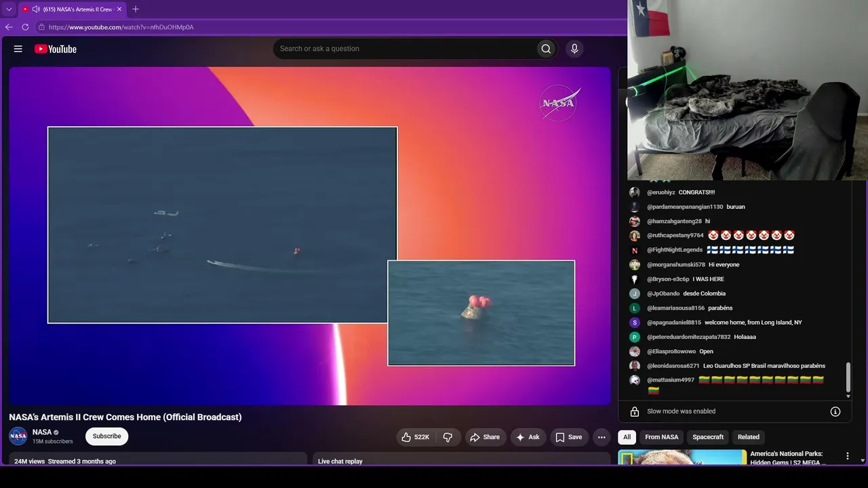Click the live chat scrollbar thumb

point(848,378)
